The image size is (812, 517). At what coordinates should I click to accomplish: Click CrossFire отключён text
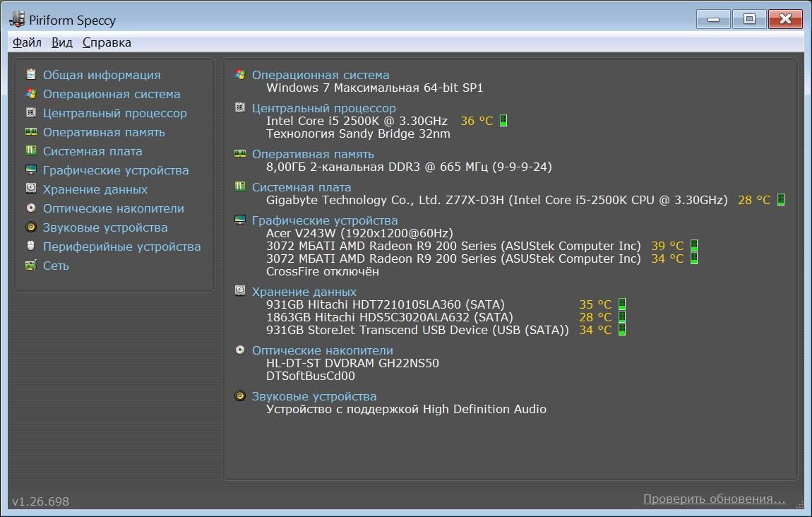(x=323, y=271)
